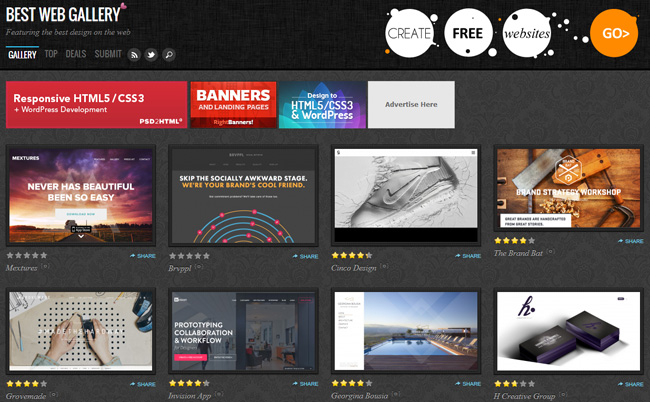650x402 pixels.
Task: Rate H Creative Group using its stars
Action: [x=514, y=384]
